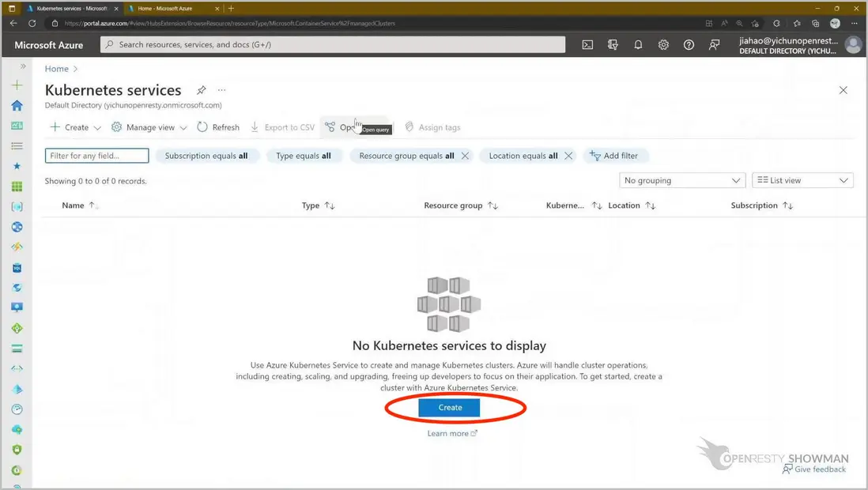Navigate to Home breadcrumb link
This screenshot has height=490, width=868.
pyautogui.click(x=56, y=69)
